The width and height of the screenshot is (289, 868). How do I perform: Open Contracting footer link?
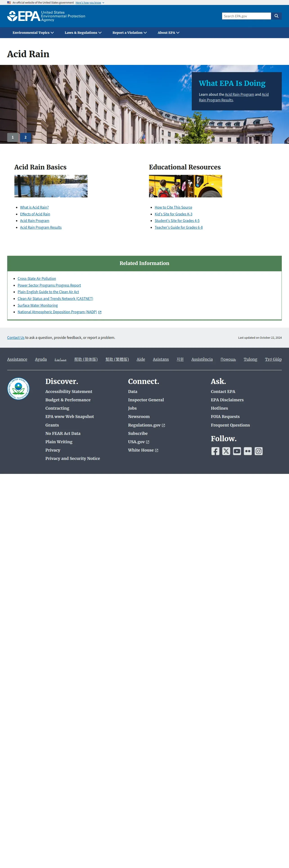[x=57, y=408]
